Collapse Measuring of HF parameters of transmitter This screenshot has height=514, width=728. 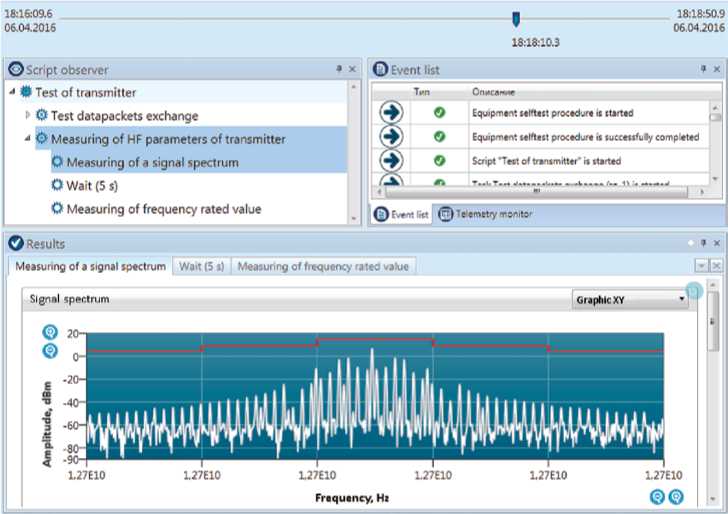[x=28, y=139]
